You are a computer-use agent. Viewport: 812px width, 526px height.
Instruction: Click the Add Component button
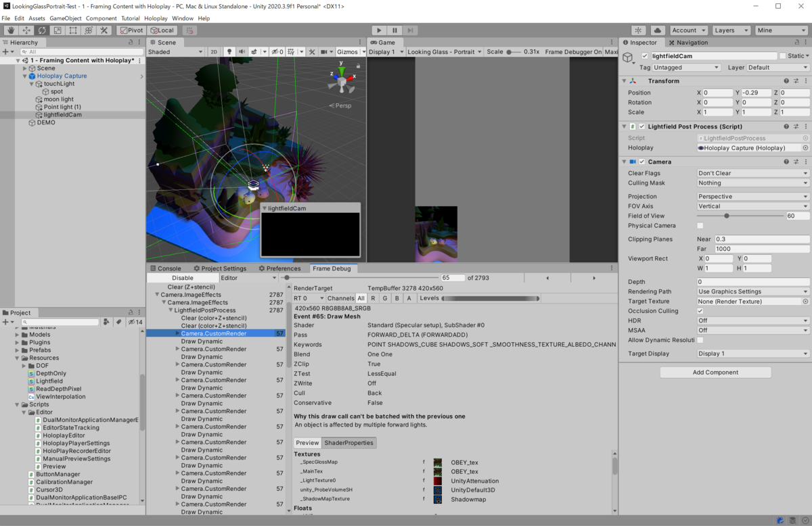715,373
